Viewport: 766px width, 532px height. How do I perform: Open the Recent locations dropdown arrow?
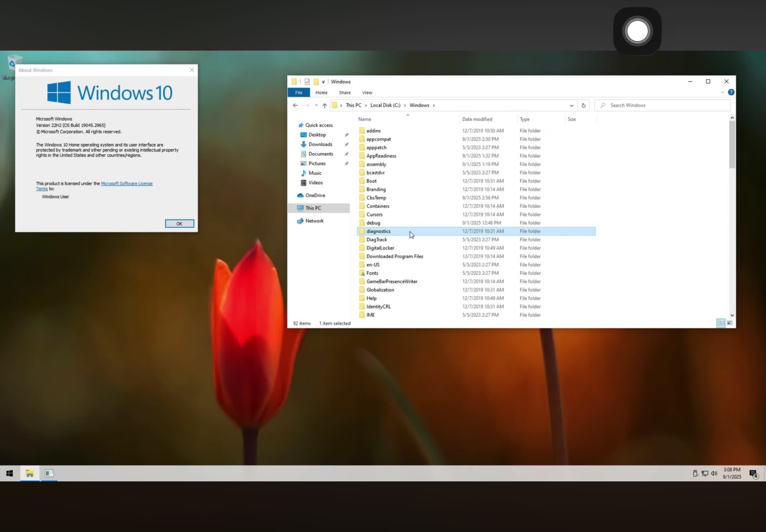[x=316, y=105]
